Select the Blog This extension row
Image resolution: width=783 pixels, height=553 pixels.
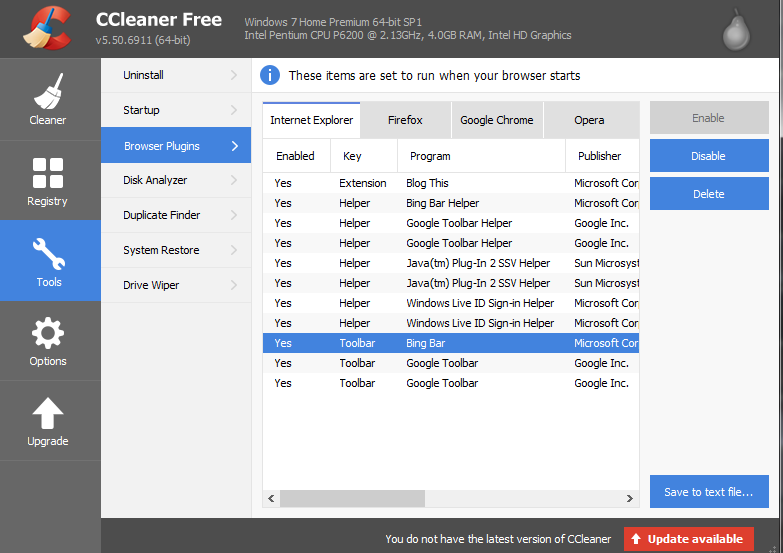pos(451,183)
